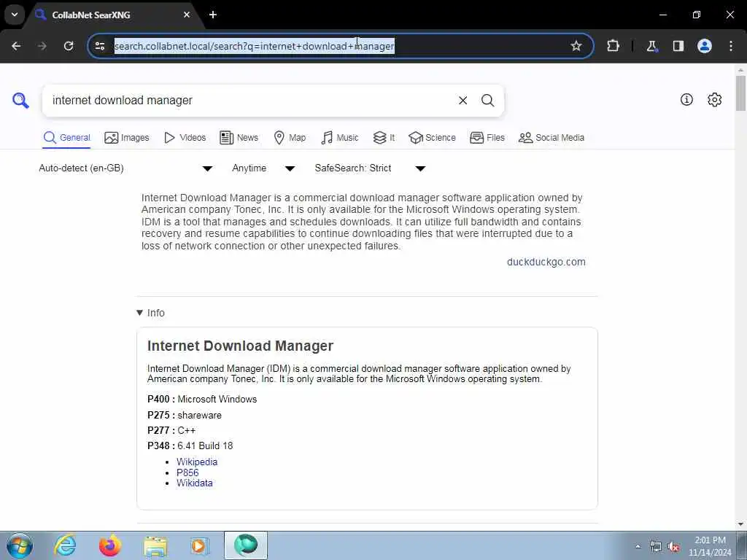747x560 pixels.
Task: Open Windows Explorer from taskbar
Action: click(x=155, y=545)
